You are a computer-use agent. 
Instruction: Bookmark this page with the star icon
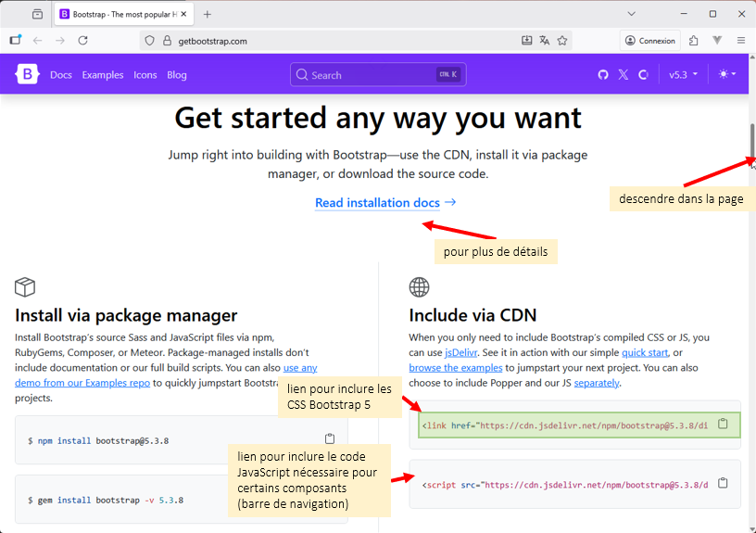click(562, 41)
